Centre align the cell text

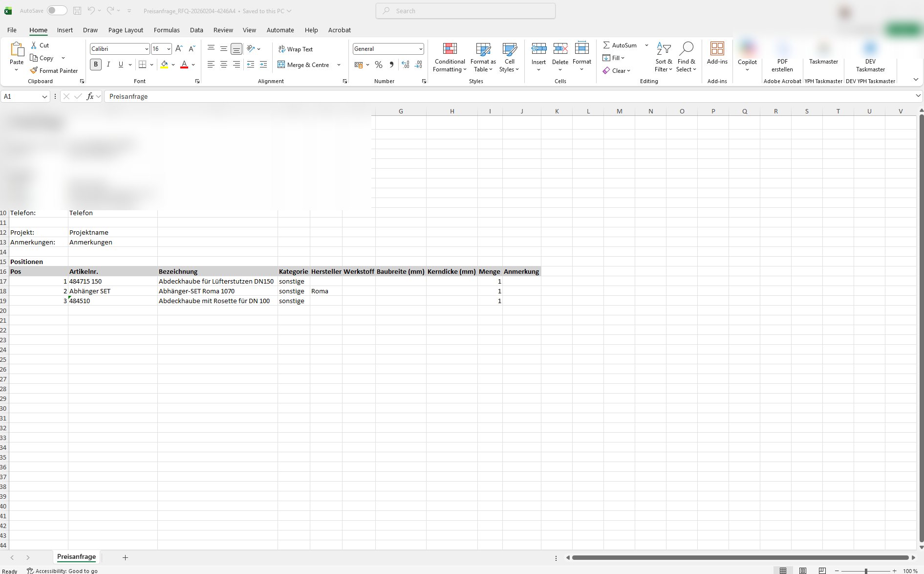click(224, 65)
